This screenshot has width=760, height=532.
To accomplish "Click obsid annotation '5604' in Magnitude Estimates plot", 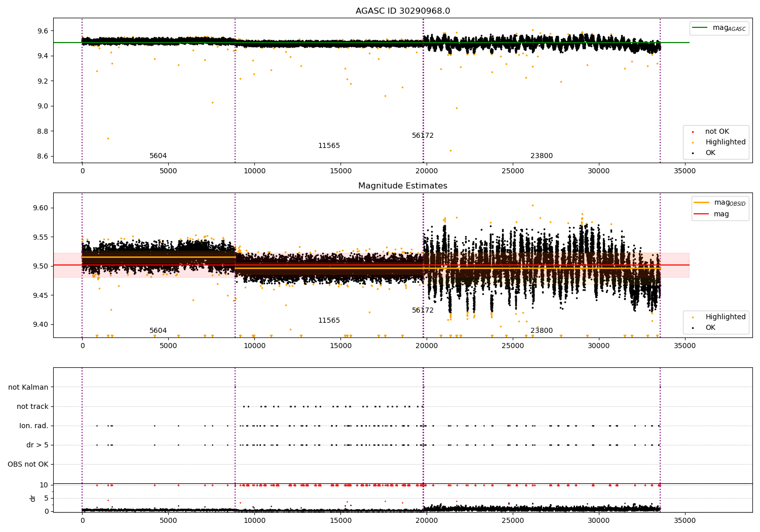I will pyautogui.click(x=158, y=331).
